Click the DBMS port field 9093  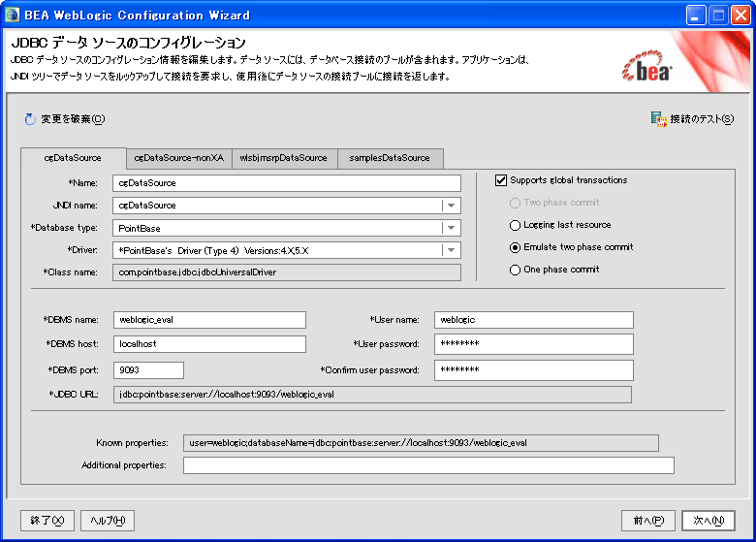[148, 370]
